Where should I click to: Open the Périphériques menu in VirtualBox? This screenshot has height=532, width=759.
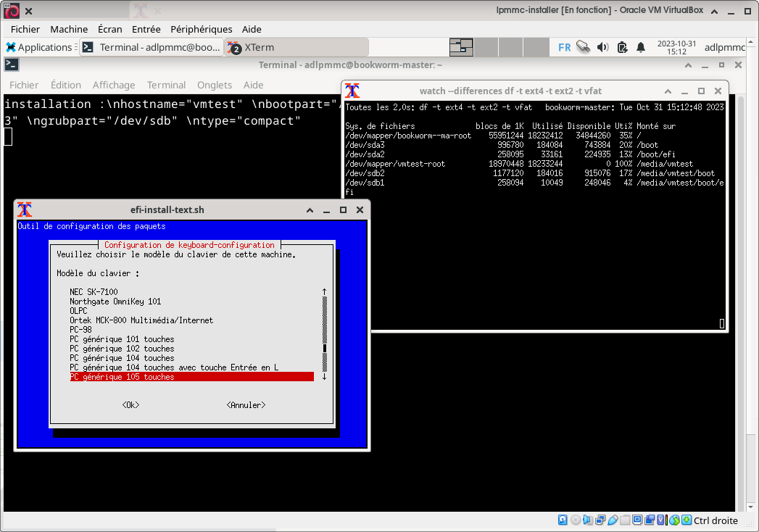201,29
